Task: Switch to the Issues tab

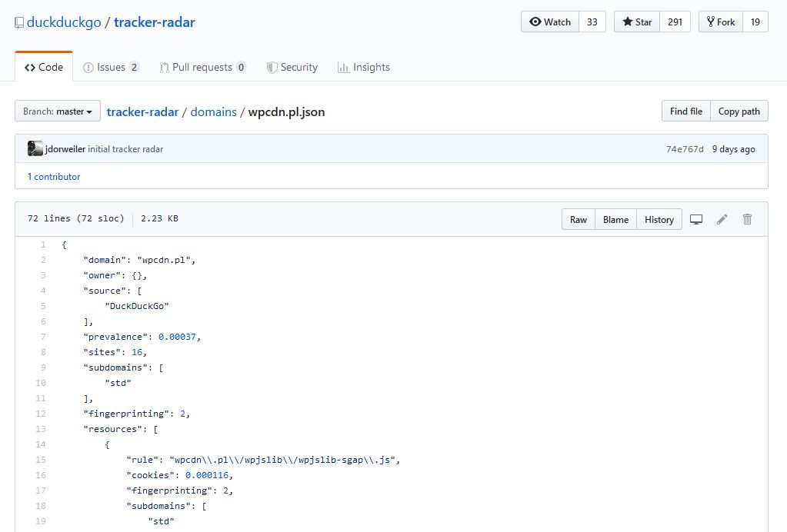Action: tap(112, 67)
